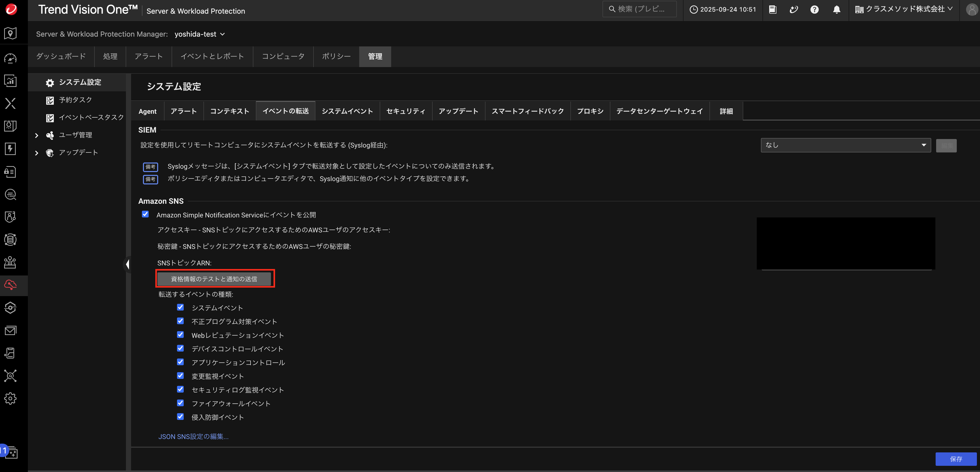The width and height of the screenshot is (980, 472).
Task: Open the padlock list sidebar icon
Action: coord(10,172)
